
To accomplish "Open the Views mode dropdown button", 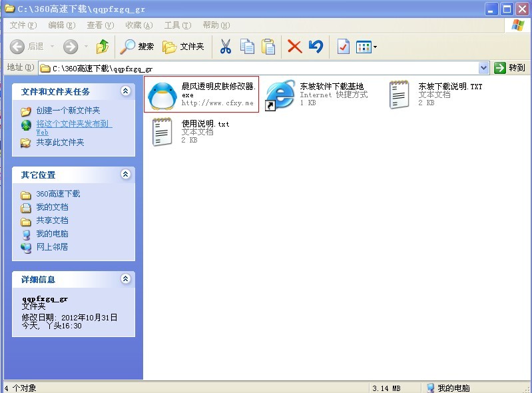I will [x=366, y=47].
